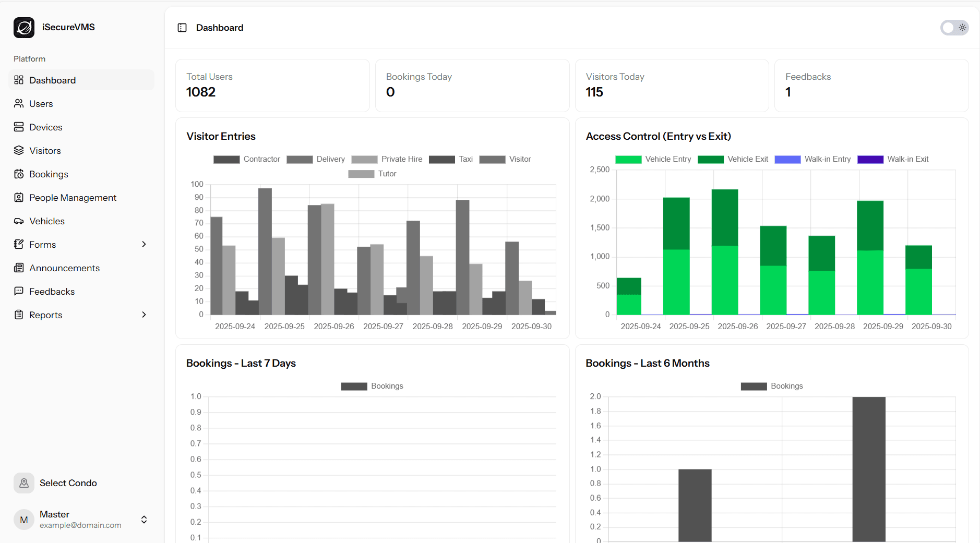Toggle the sidebar panel icon
The height and width of the screenshot is (543, 980).
[x=182, y=28]
